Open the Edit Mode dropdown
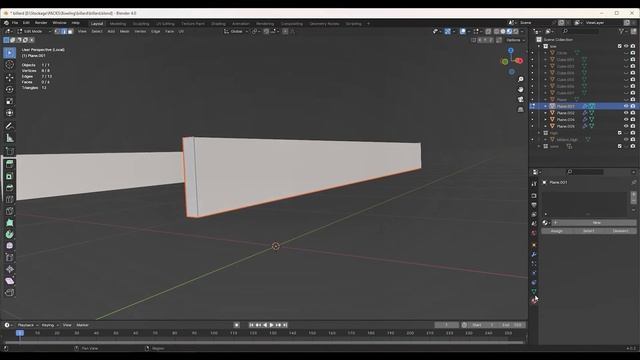This screenshot has height=360, width=640. pos(34,31)
